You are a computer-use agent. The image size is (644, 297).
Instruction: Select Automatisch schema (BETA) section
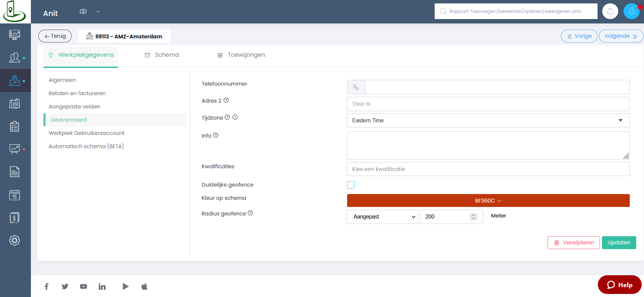click(86, 146)
